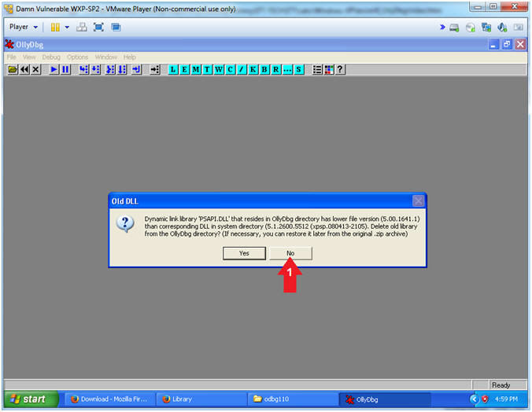Open Memory map with M button
Viewport: 532px width, 412px height.
196,69
